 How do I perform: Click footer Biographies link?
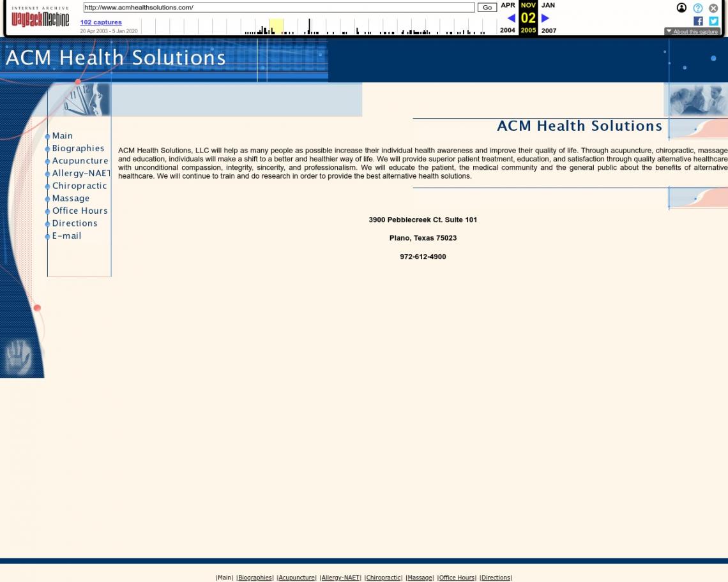point(255,578)
